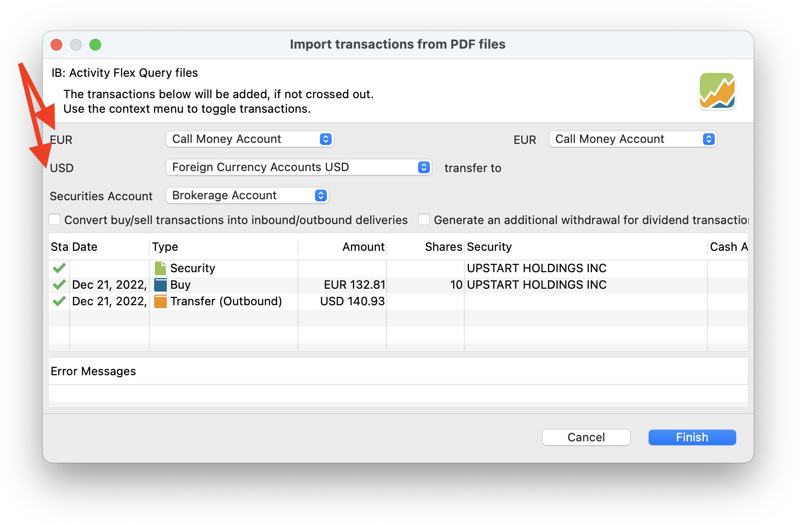This screenshot has height=522, width=812.
Task: Expand the Securities Account Brokerage Account dropdown
Action: coord(247,195)
